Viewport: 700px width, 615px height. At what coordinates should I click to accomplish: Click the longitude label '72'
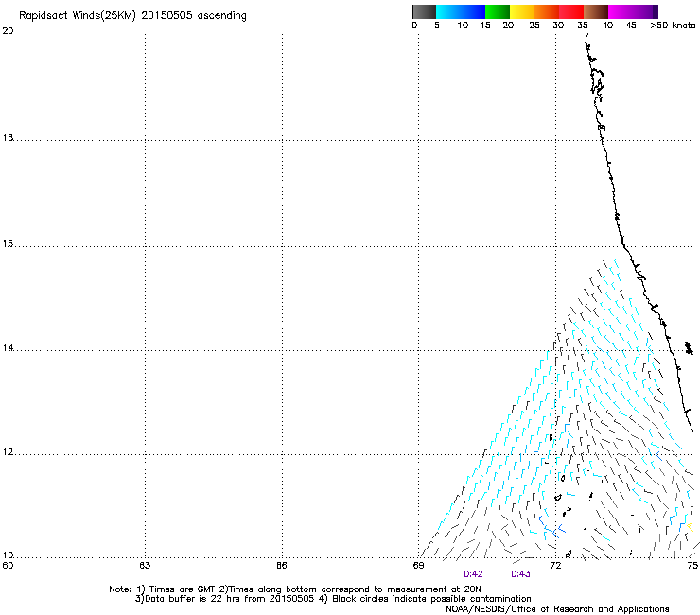(555, 566)
